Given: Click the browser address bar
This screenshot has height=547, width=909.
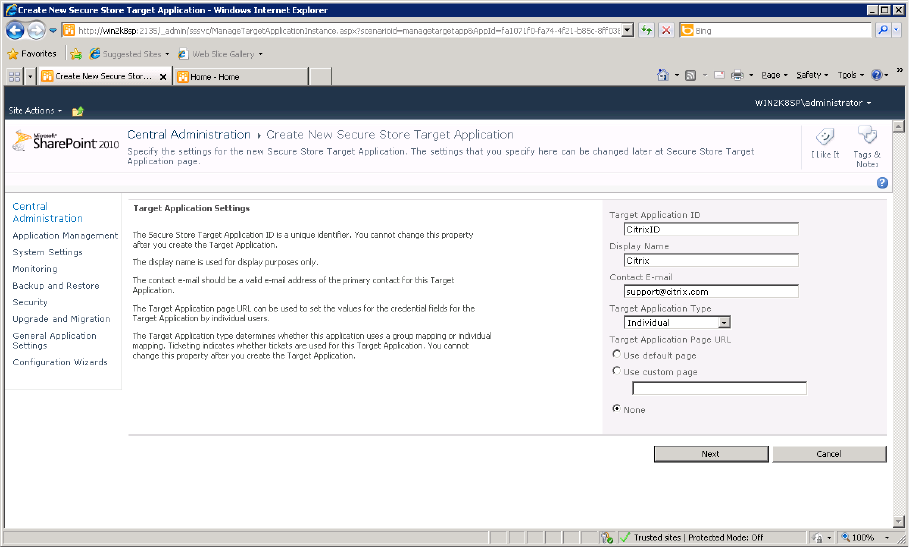Looking at the screenshot, I should pyautogui.click(x=348, y=30).
